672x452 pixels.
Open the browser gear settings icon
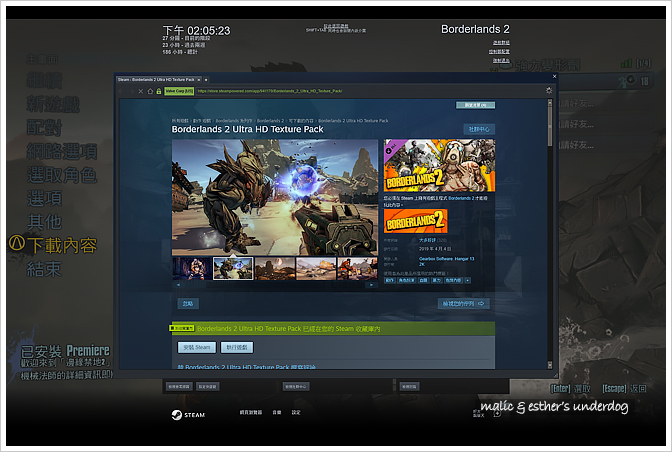(549, 90)
